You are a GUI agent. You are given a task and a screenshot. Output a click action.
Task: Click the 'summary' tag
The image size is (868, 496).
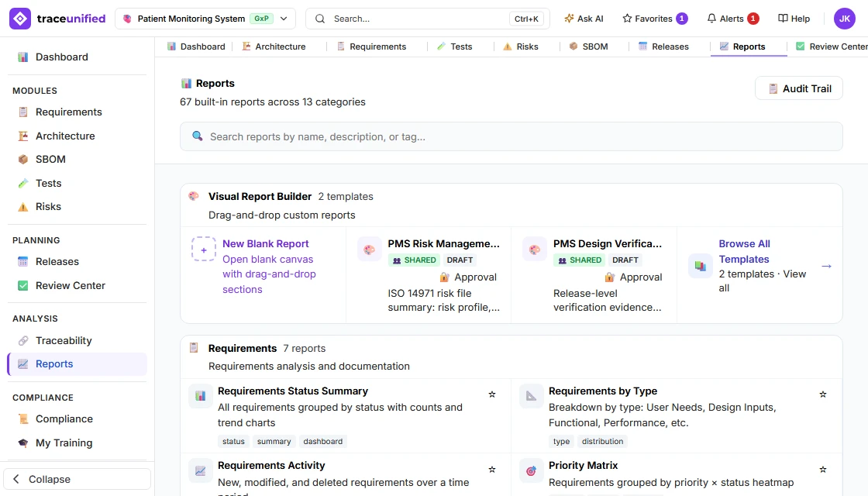(274, 441)
